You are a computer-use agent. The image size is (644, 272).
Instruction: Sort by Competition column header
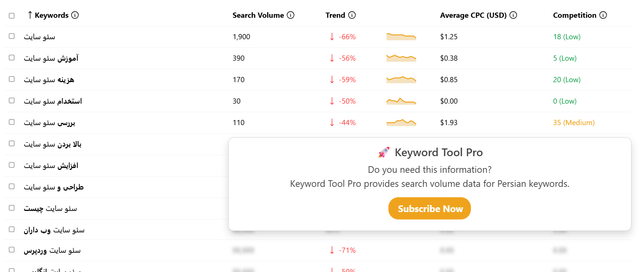pyautogui.click(x=574, y=15)
